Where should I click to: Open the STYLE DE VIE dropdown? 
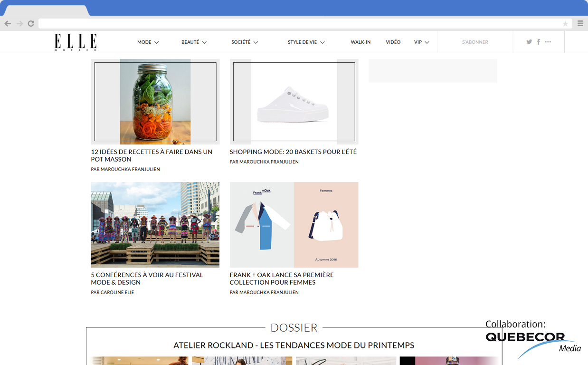click(306, 42)
